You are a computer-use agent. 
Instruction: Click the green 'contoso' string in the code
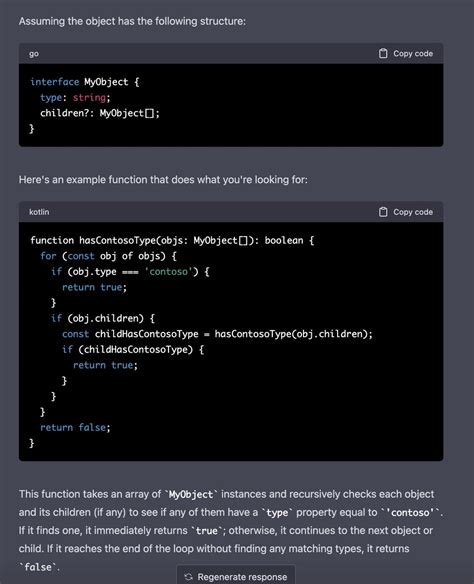[169, 272]
